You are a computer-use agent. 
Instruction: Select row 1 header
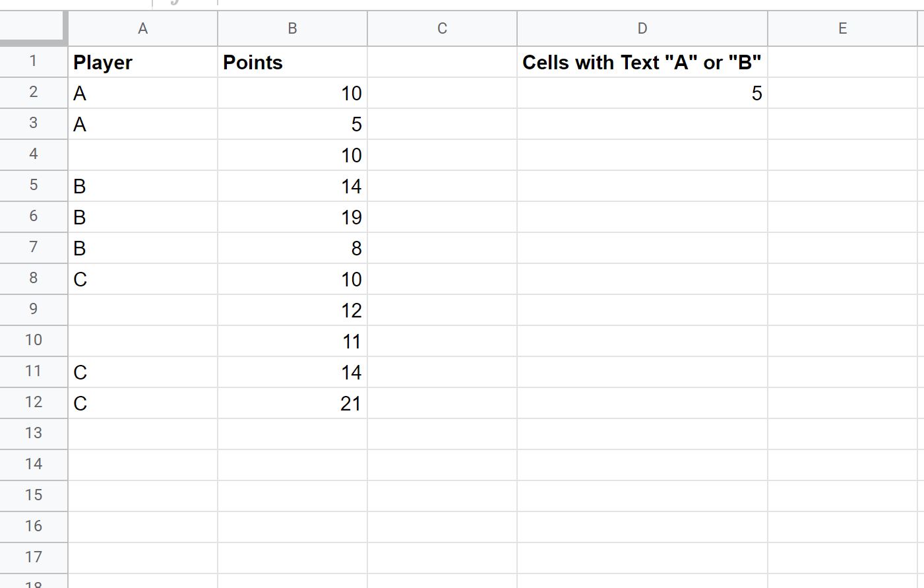(34, 62)
